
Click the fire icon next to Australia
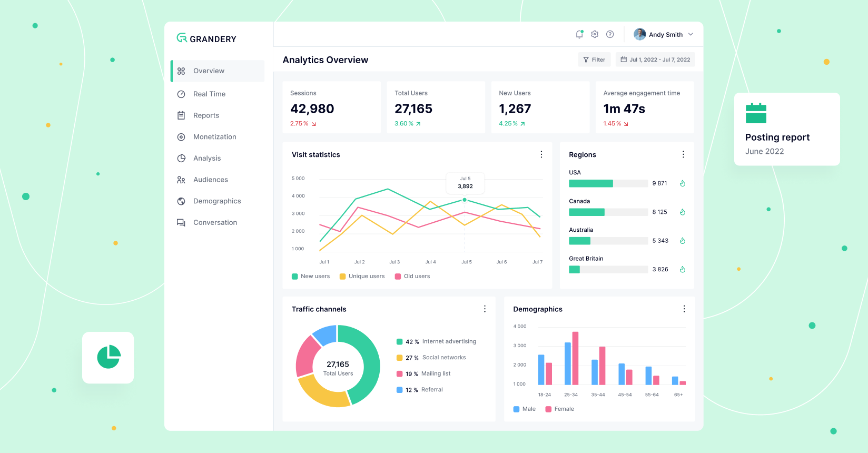coord(682,241)
